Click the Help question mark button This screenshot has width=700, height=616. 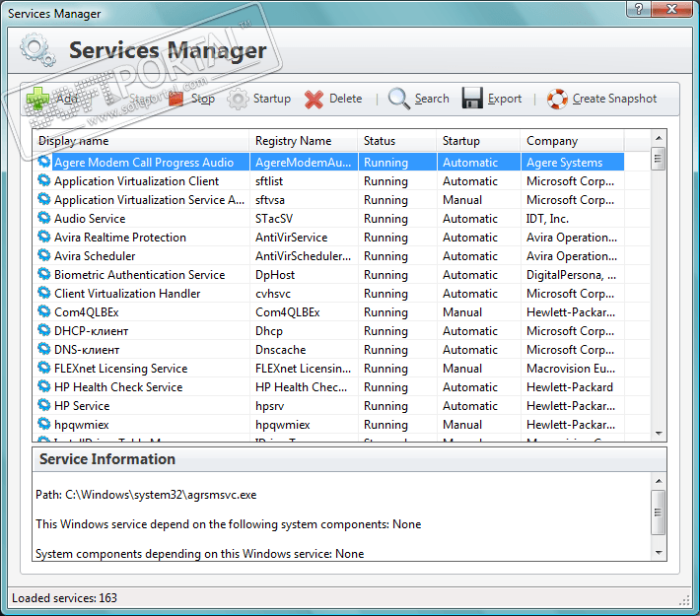tap(639, 9)
